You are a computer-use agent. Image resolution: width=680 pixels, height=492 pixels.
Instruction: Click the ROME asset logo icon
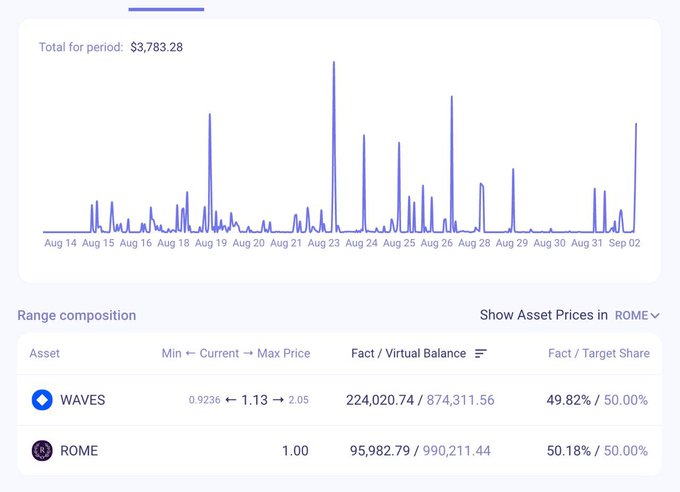coord(42,451)
